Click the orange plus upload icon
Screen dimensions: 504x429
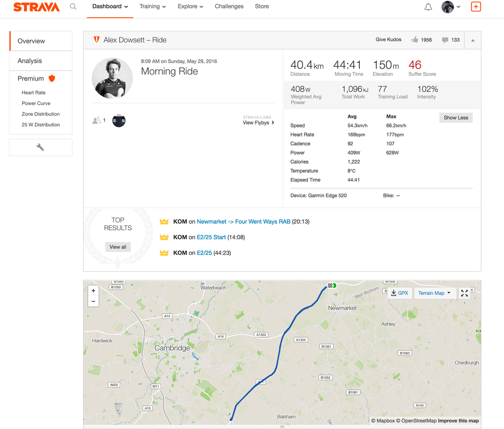click(475, 7)
